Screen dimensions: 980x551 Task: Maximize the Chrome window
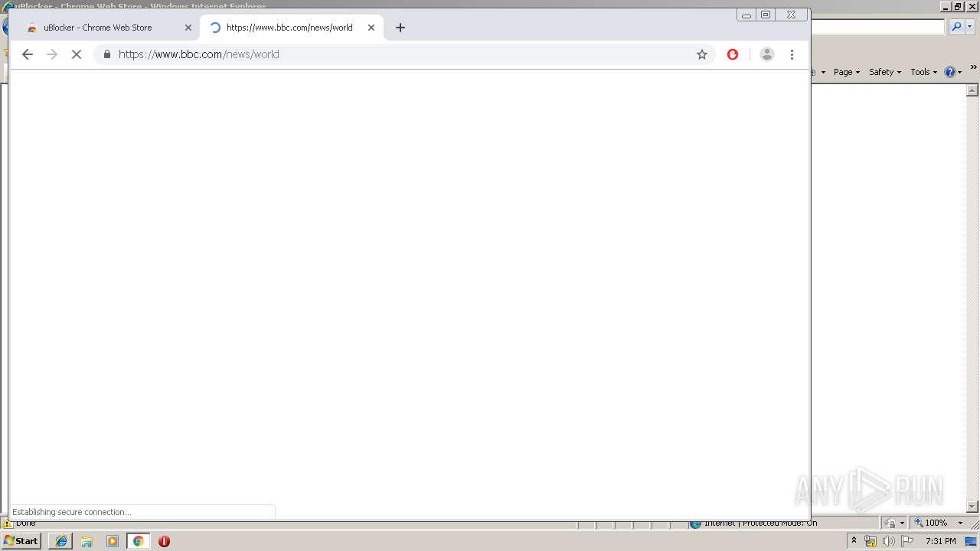[x=766, y=15]
